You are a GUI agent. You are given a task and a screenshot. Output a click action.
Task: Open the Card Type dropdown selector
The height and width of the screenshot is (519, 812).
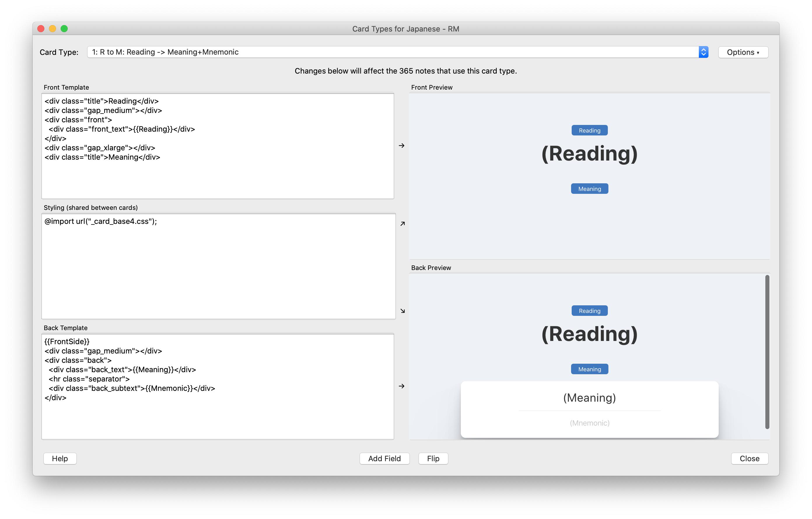pos(391,52)
